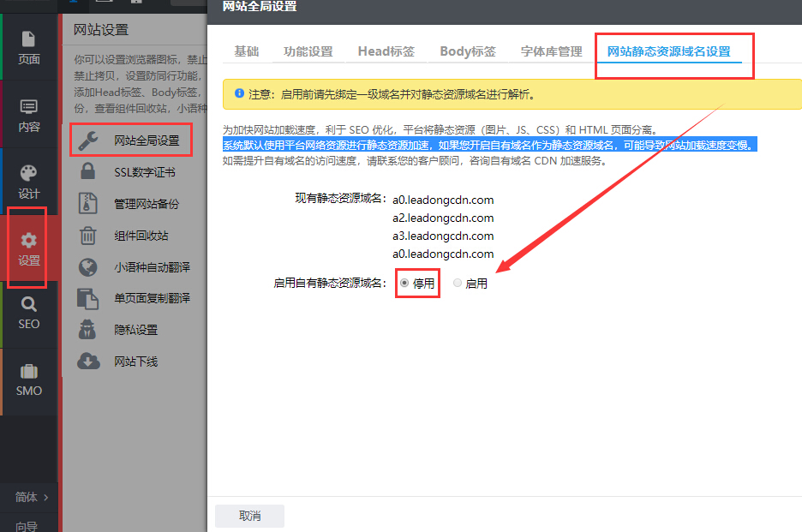This screenshot has height=532, width=802.
Task: Click the trash icon for 组件回收站
Action: 88,236
